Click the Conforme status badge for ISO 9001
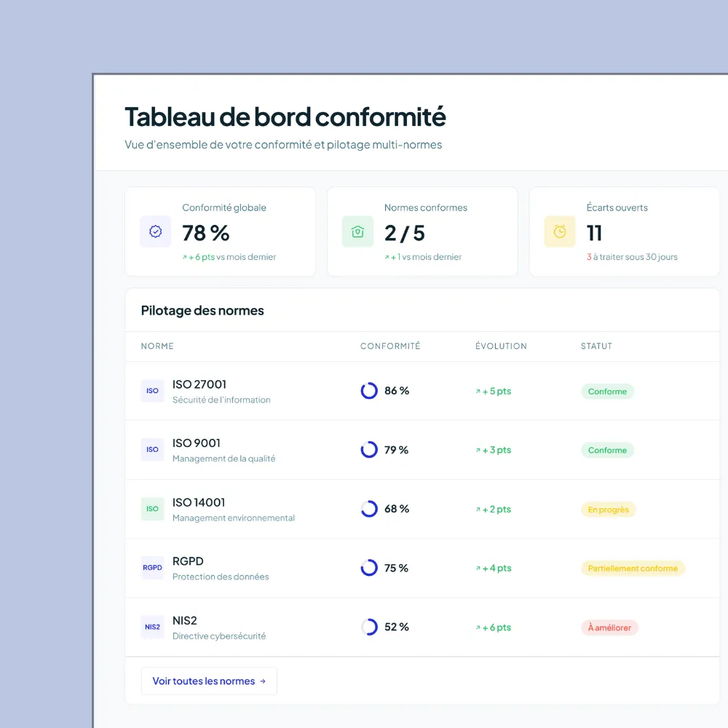The image size is (728, 728). coord(607,450)
